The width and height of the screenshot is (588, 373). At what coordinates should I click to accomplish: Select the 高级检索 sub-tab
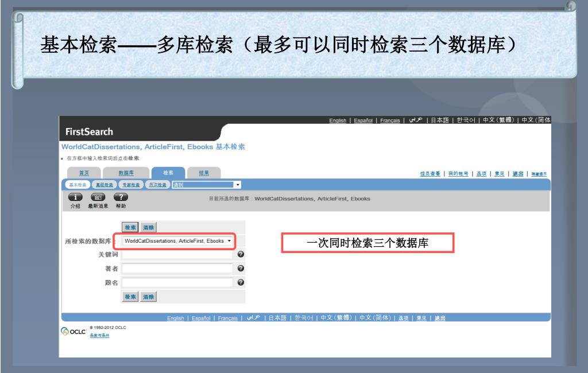point(105,185)
